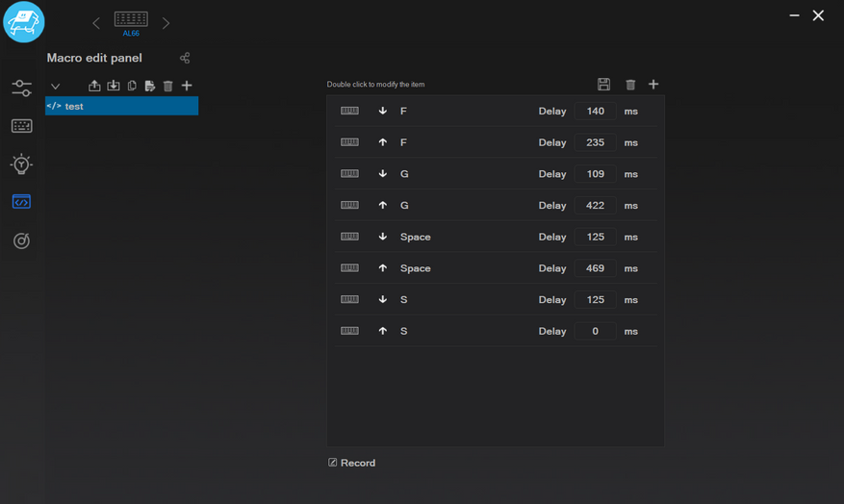Click the keyboard icon on F key-down row
844x504 pixels.
click(x=350, y=111)
